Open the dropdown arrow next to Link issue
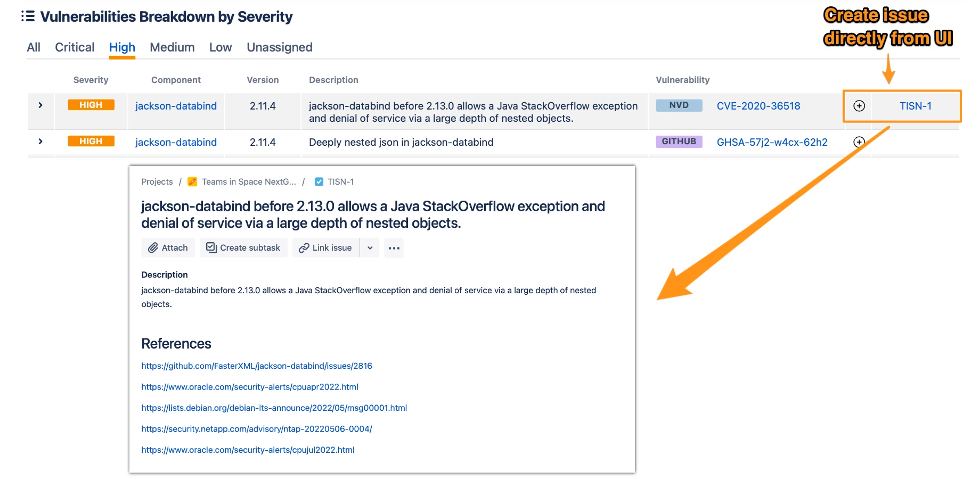This screenshot has height=479, width=980. tap(370, 247)
